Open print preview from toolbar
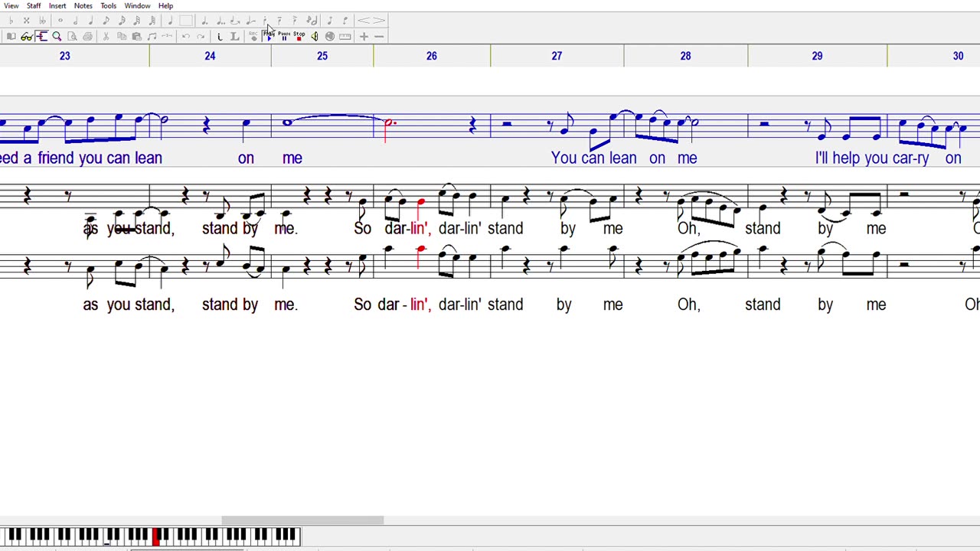The width and height of the screenshot is (980, 551). [x=72, y=36]
